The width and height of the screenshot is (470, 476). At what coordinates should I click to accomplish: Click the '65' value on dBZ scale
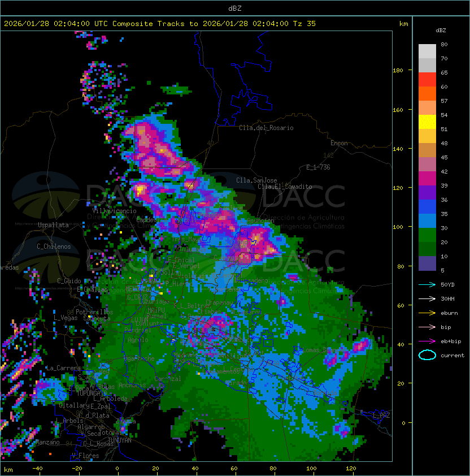[444, 72]
